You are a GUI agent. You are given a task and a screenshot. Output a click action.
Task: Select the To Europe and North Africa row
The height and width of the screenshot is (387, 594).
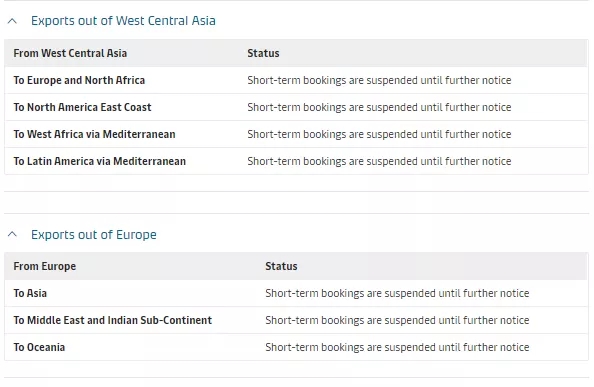(x=296, y=80)
